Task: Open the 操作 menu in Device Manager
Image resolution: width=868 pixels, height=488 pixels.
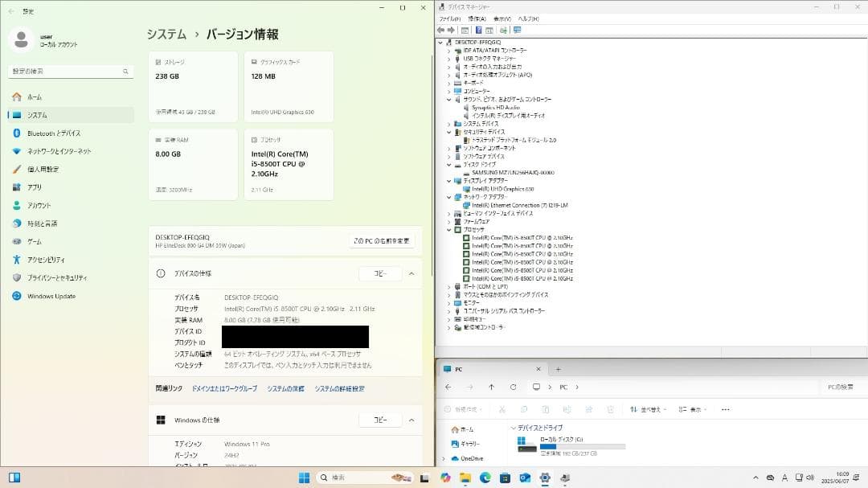Action: coord(477,18)
